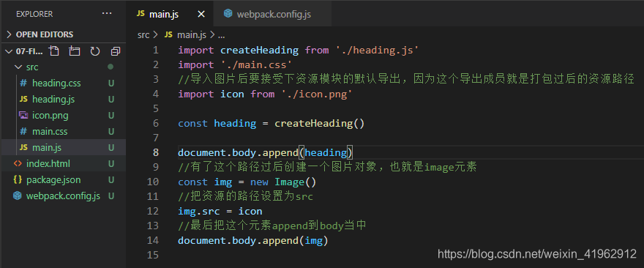Click line number 15 in the gutter
This screenshot has width=644, height=268.
click(153, 255)
